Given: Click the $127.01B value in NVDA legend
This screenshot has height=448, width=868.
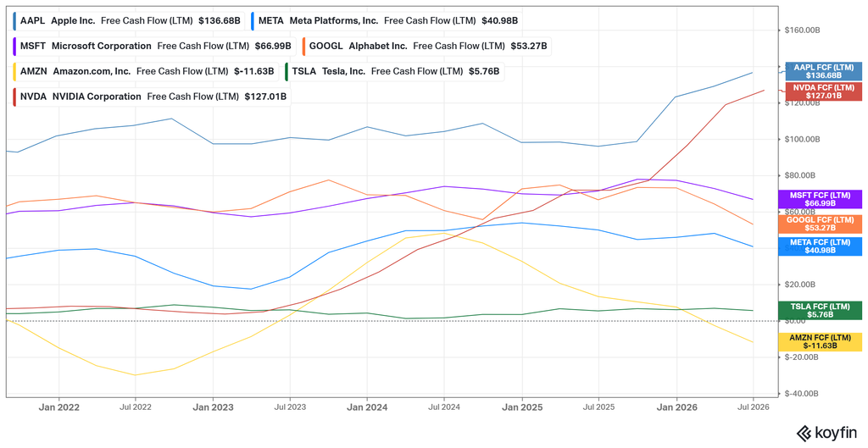Looking at the screenshot, I should (x=265, y=97).
